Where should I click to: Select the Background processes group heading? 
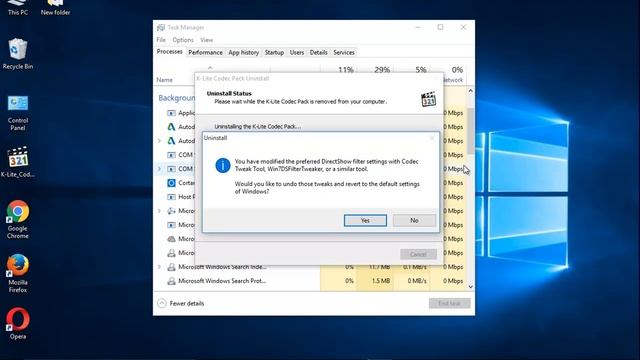pos(177,98)
